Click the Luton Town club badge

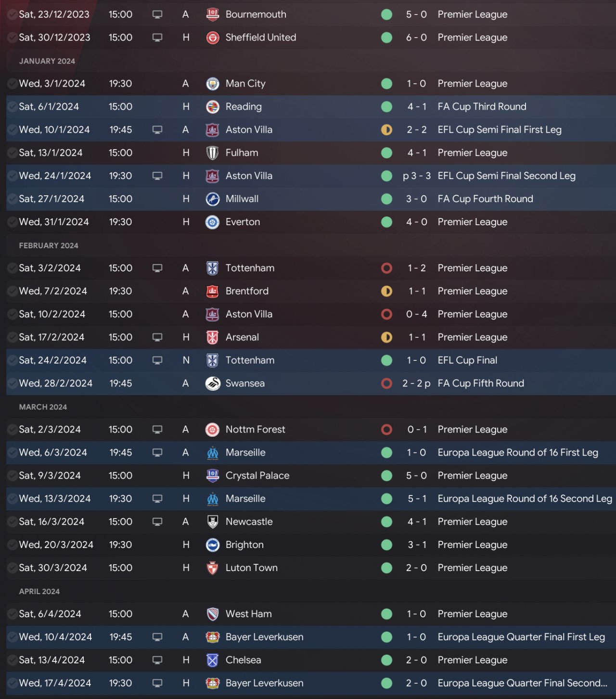[x=212, y=568]
